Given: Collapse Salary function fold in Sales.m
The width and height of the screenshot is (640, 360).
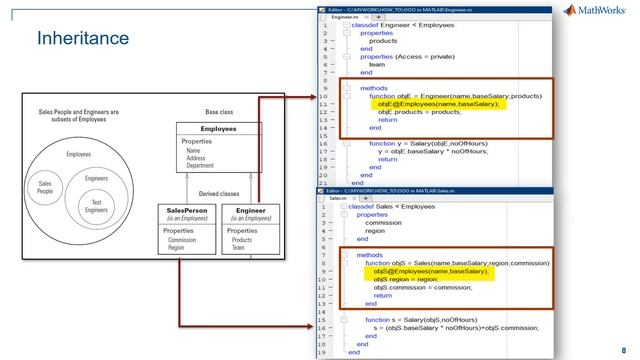Looking at the screenshot, I should 344,320.
